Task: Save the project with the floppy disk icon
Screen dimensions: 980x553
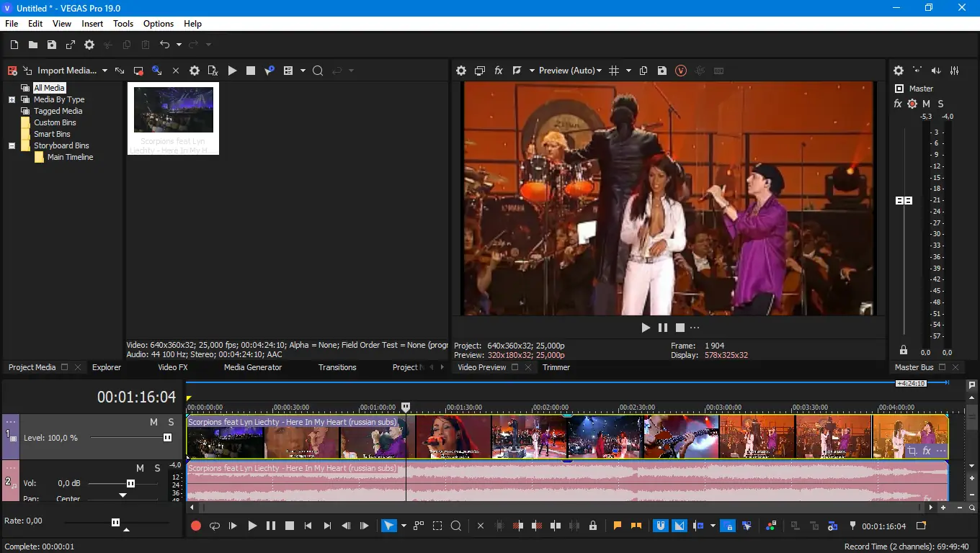Action: click(52, 45)
